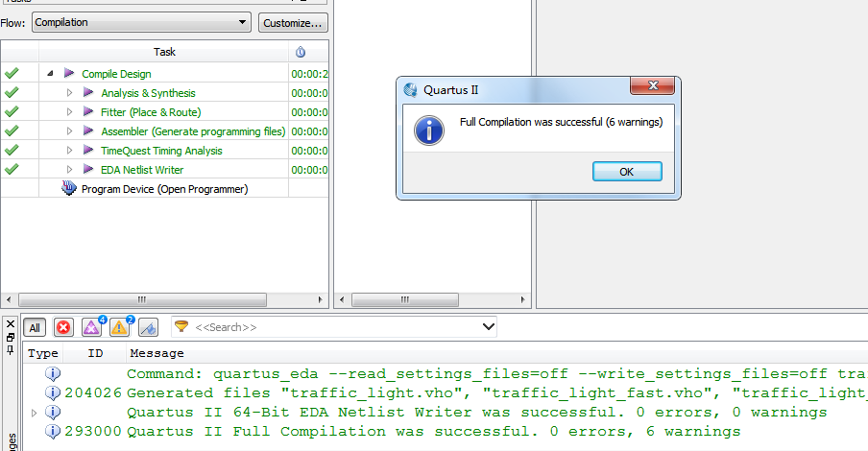This screenshot has width=868, height=451.
Task: Click the EDA Netlist Writer play icon
Action: (x=88, y=169)
